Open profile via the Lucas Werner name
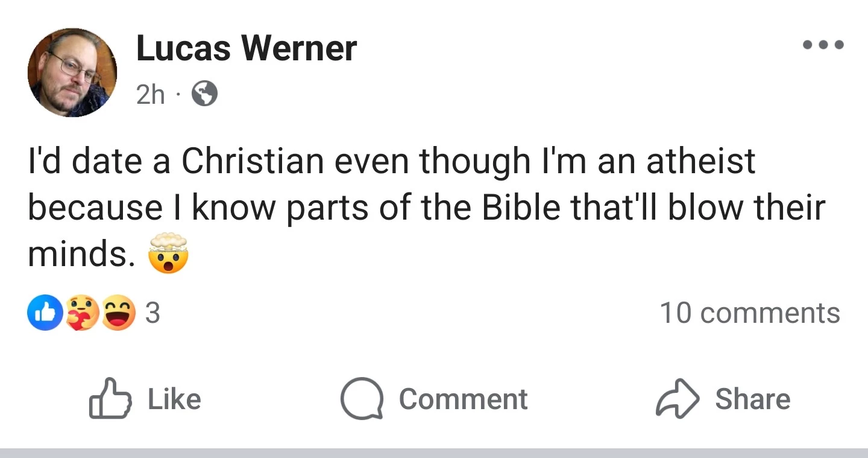 click(247, 48)
